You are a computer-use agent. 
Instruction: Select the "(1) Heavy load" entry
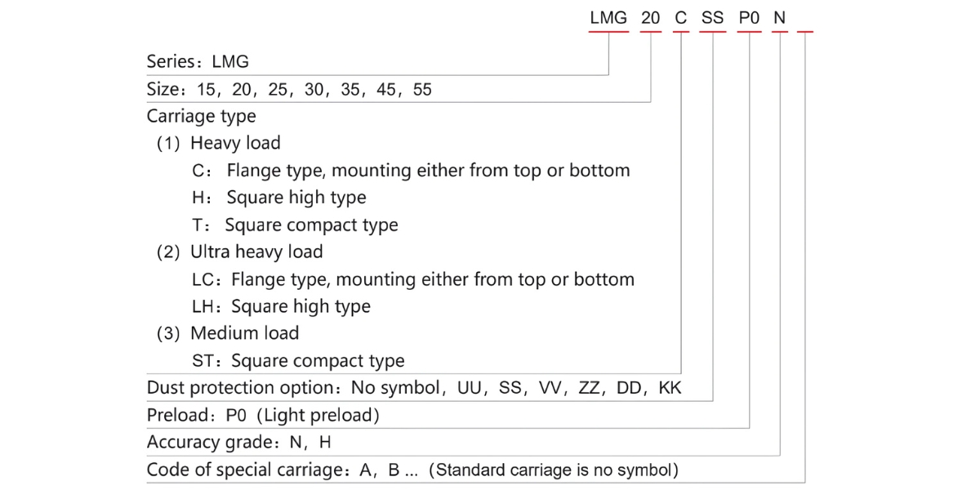(218, 143)
